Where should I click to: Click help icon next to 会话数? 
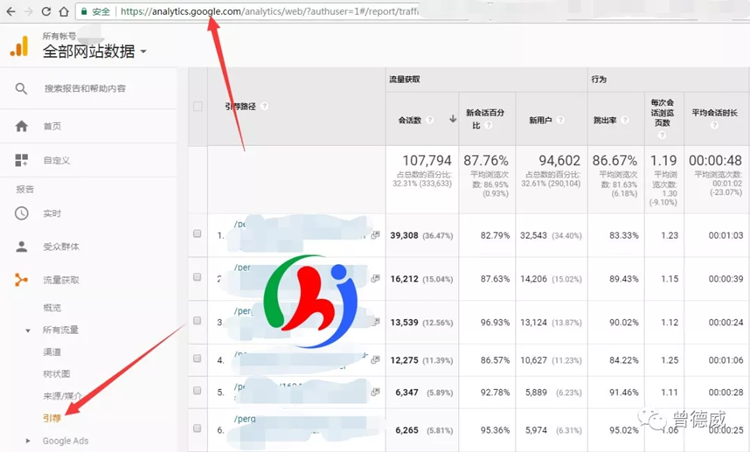pyautogui.click(x=430, y=120)
